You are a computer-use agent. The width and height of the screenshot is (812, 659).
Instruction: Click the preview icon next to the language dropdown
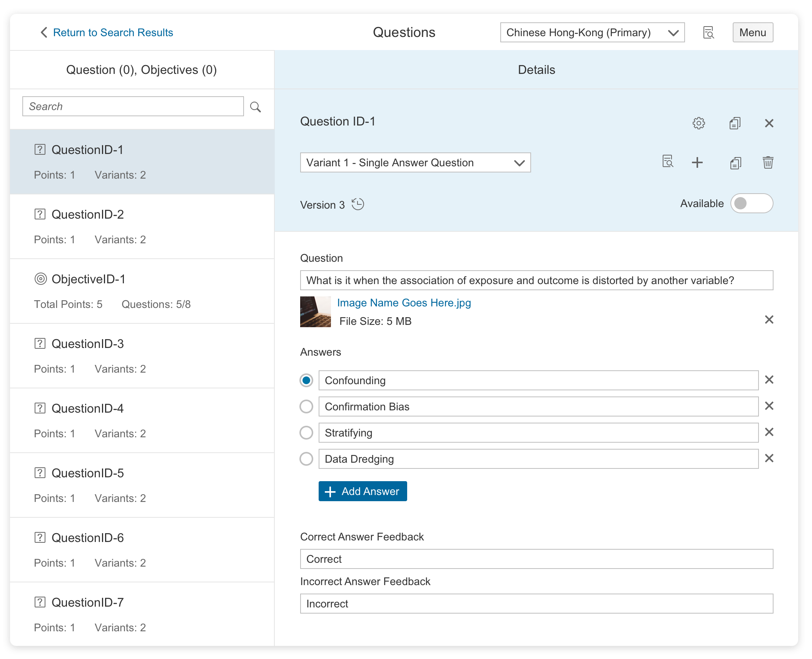[708, 33]
